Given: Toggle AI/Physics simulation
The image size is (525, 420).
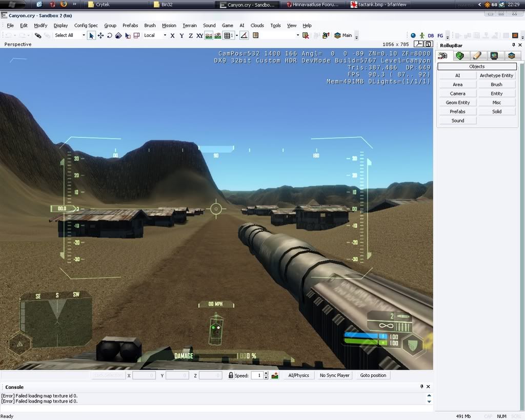Looking at the screenshot, I should (x=299, y=375).
